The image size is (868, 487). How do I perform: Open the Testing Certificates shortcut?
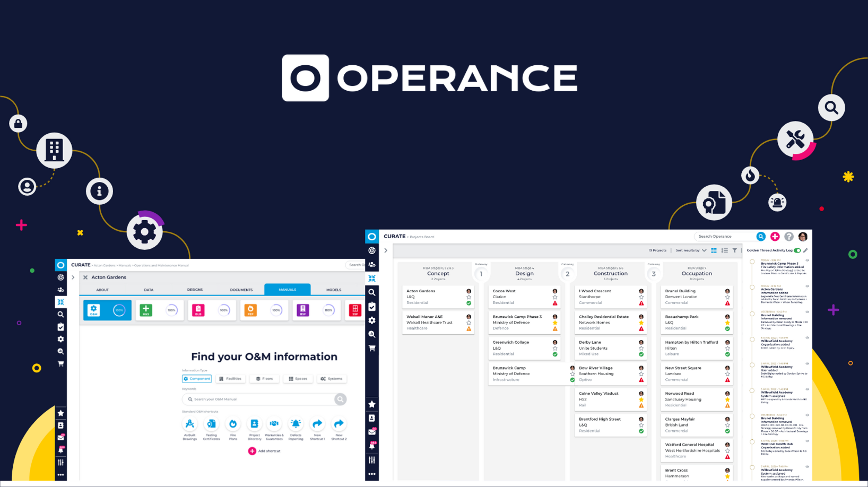tap(211, 424)
